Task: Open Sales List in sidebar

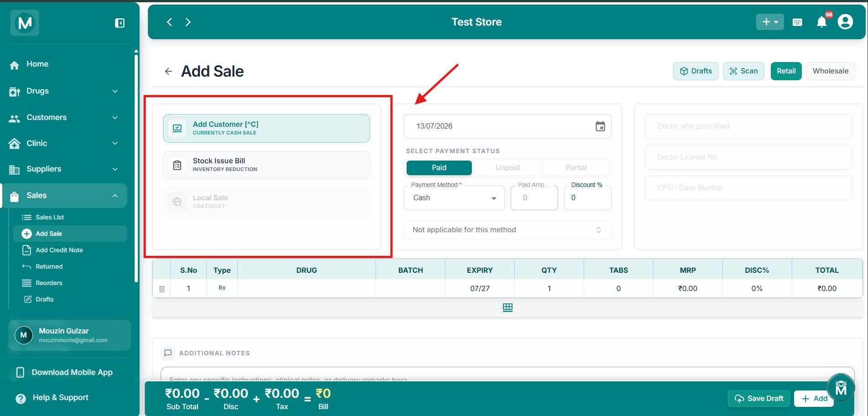Action: coord(70,217)
